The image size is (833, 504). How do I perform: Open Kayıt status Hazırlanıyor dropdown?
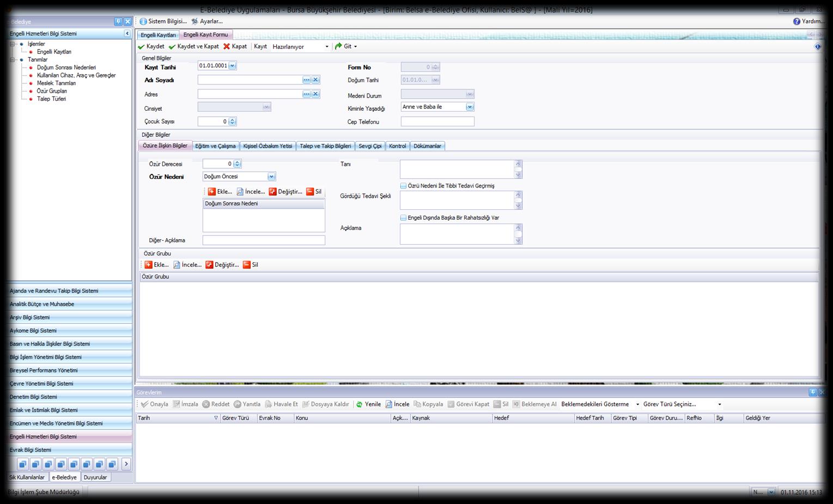tap(327, 47)
